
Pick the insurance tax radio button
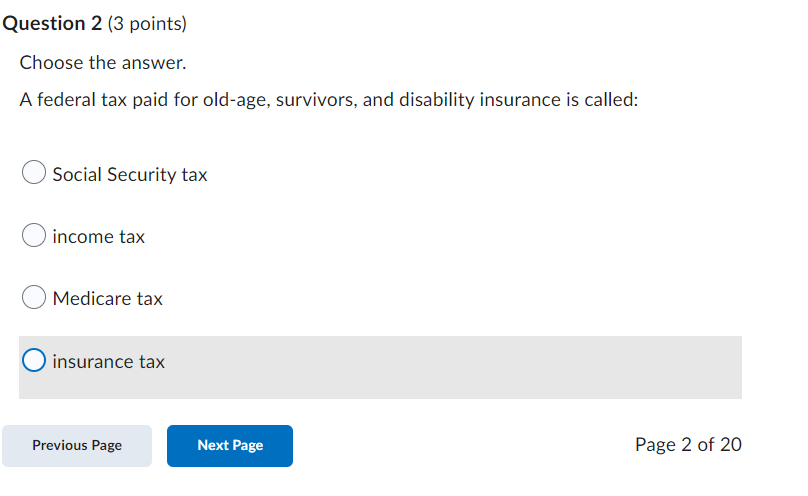click(x=34, y=361)
